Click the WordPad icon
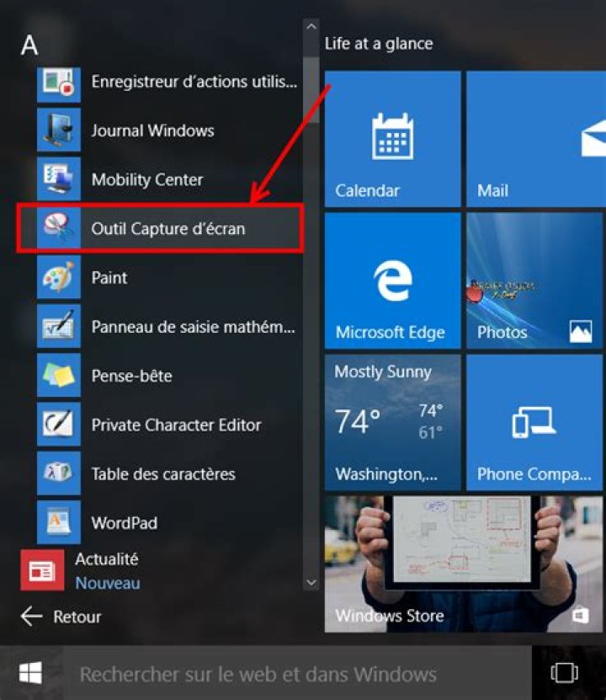Screen dimensions: 606x700 click(x=58, y=522)
